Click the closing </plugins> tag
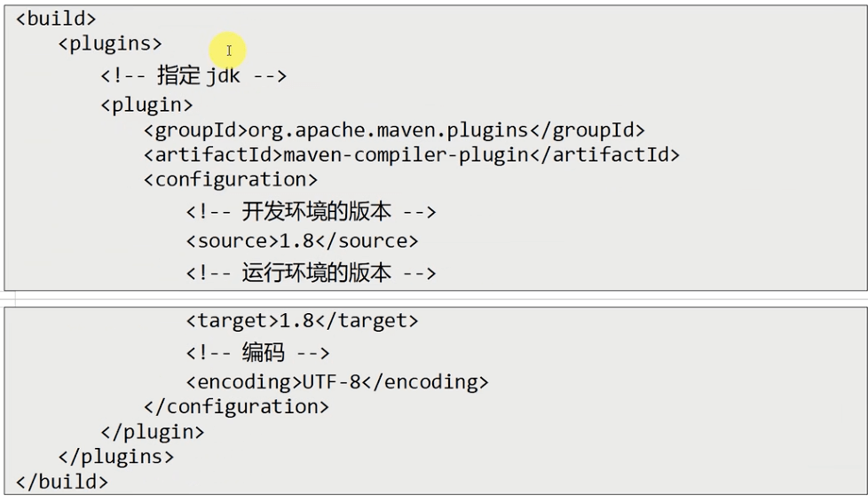868x502 pixels. point(116,457)
